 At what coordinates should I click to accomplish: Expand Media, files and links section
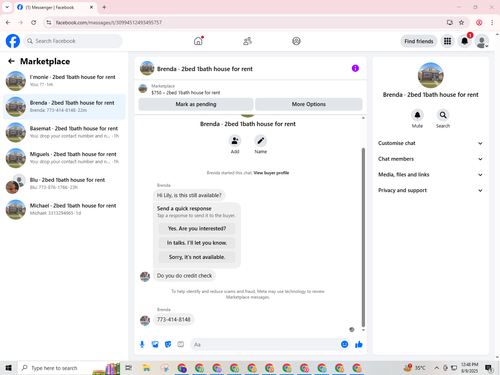pos(430,174)
